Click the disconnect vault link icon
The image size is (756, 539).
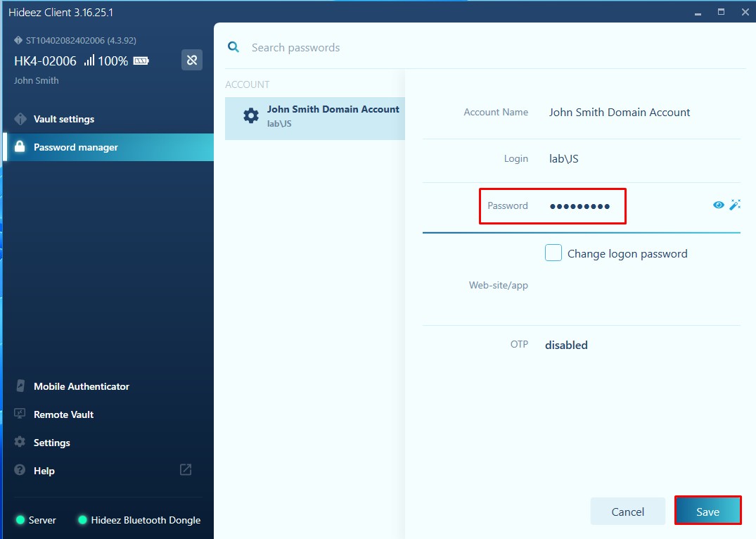[192, 60]
